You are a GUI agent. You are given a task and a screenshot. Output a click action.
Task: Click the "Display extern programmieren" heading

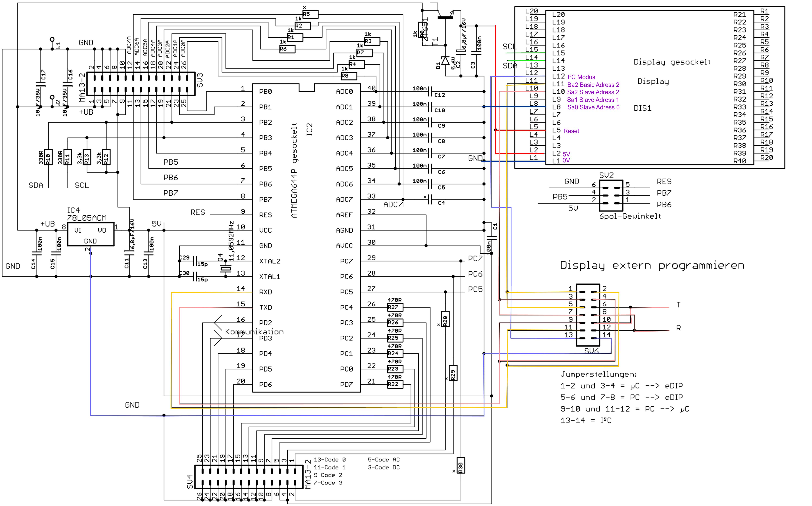pos(652,265)
